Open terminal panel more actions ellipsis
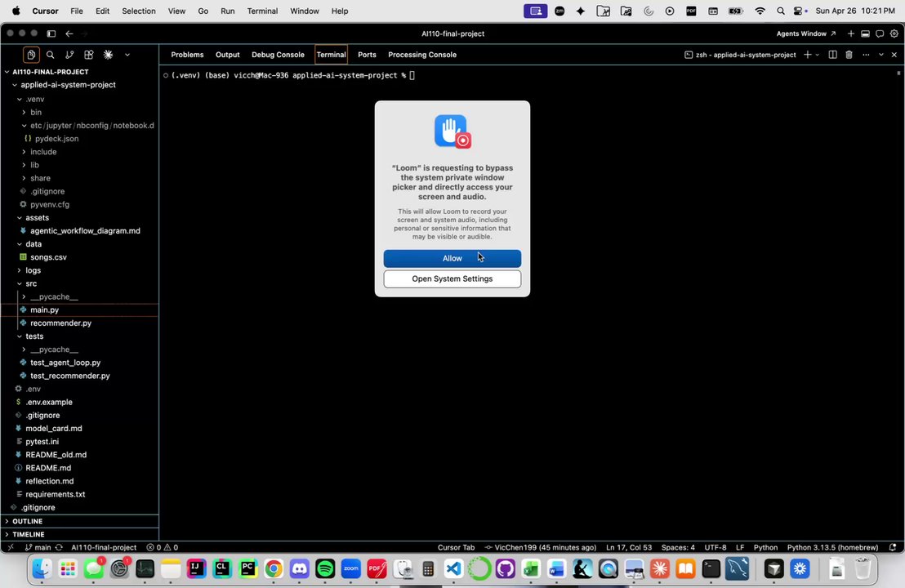Screen dimensions: 905x588 866,55
